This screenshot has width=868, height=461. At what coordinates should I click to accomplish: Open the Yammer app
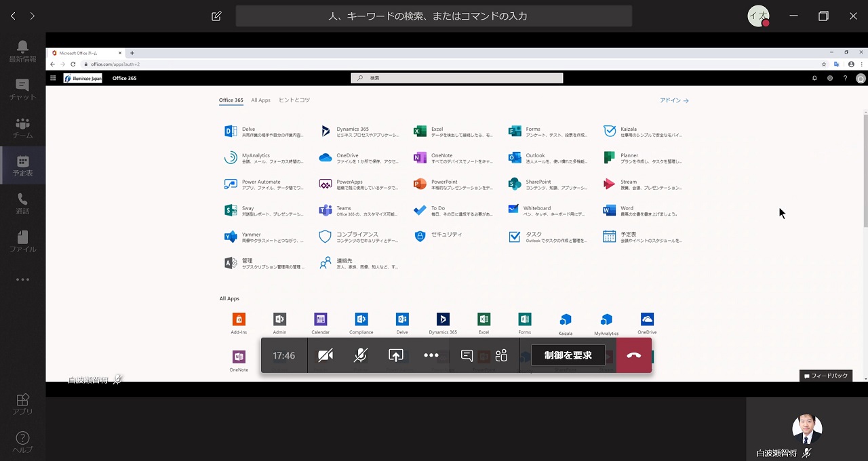[263, 237]
